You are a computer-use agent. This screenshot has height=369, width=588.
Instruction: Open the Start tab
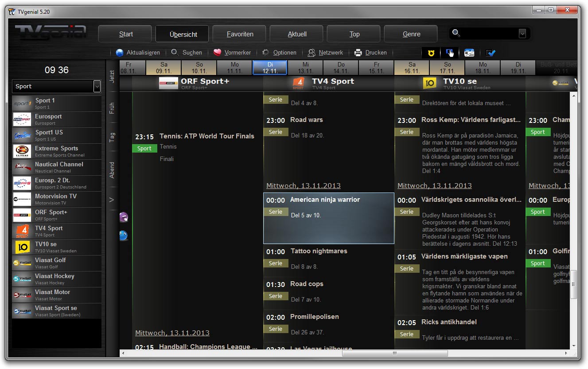click(x=126, y=34)
